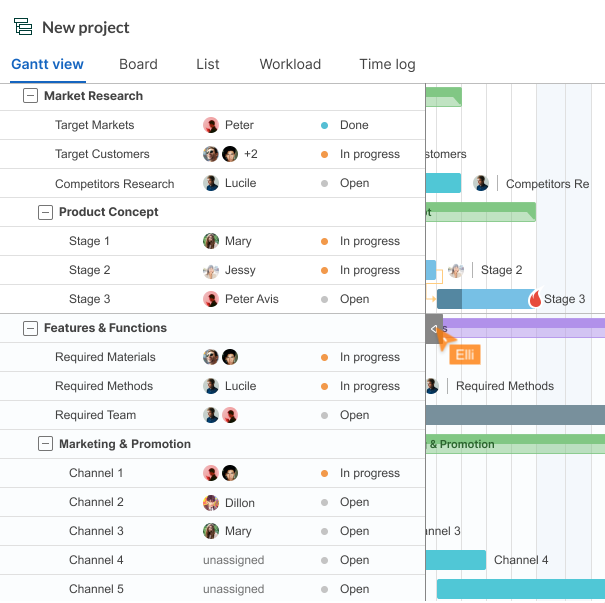Collapse the Product Concept group

45,212
